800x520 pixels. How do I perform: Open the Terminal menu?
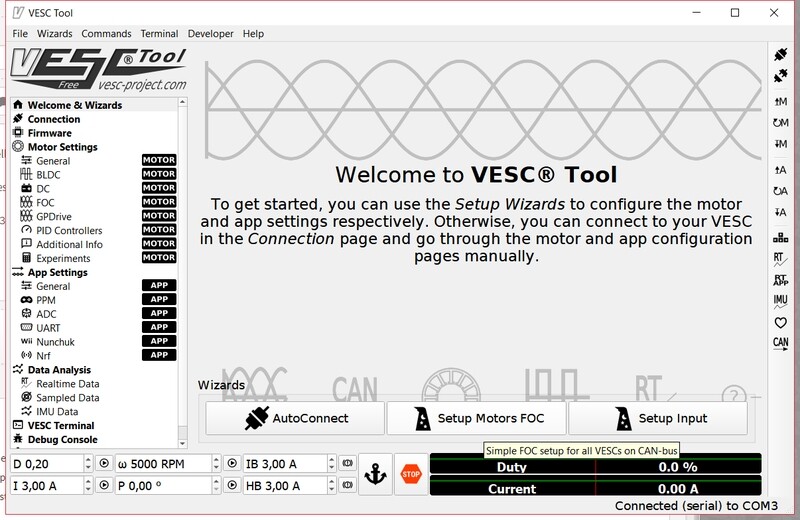pos(159,34)
